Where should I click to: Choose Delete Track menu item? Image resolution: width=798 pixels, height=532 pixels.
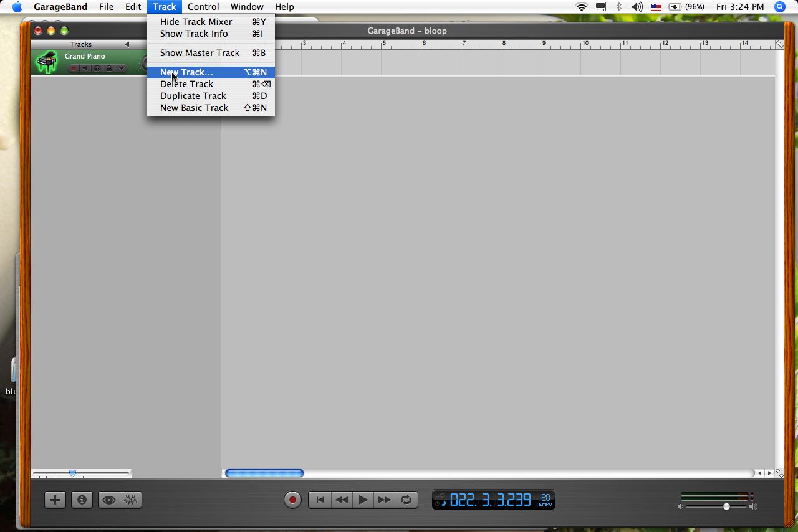coord(211,84)
